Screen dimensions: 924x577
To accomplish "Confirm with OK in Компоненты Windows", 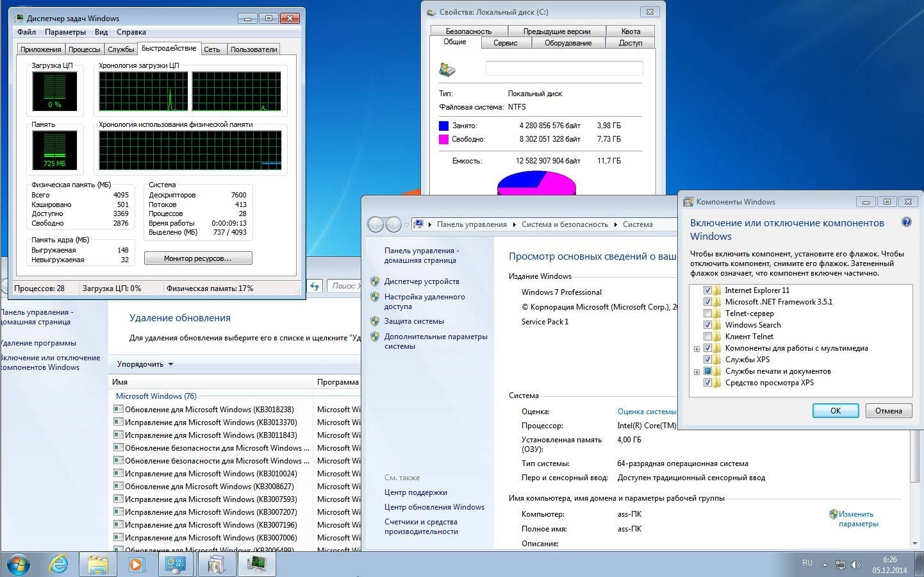I will [x=836, y=410].
